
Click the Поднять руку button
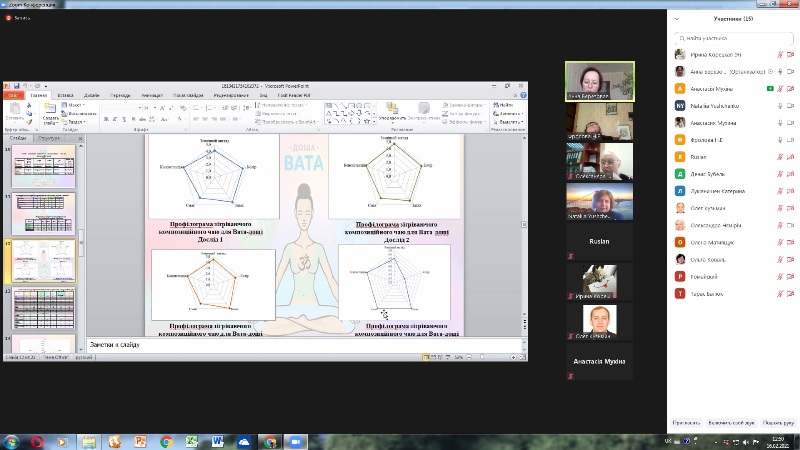(778, 423)
